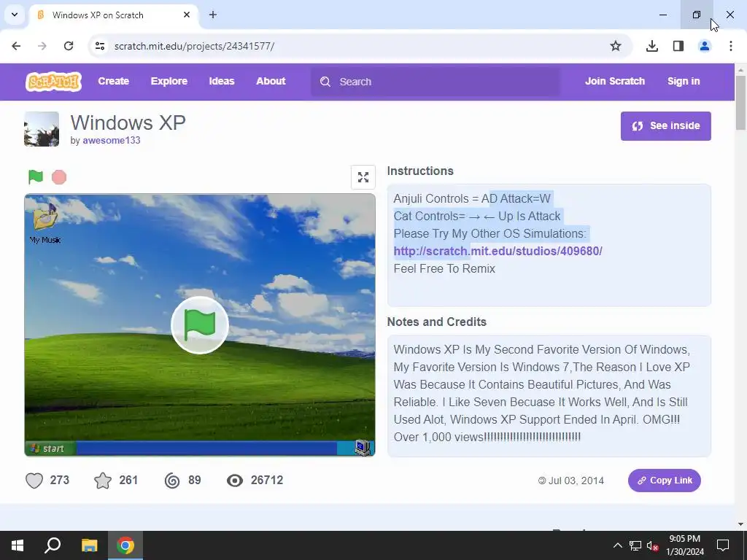Click the Jul 03, 2014 date text
This screenshot has height=560, width=747.
tap(576, 481)
